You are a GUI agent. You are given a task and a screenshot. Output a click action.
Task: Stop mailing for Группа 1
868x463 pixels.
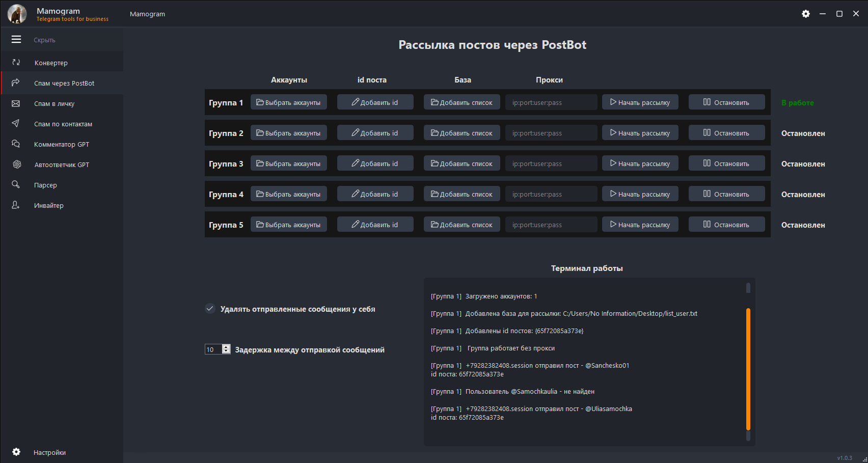pyautogui.click(x=726, y=102)
